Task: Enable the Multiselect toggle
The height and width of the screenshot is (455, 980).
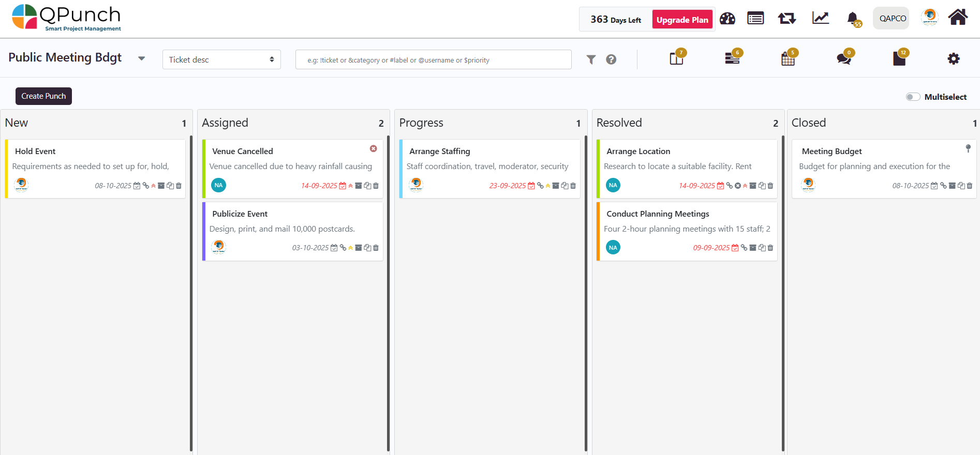Action: click(x=913, y=97)
